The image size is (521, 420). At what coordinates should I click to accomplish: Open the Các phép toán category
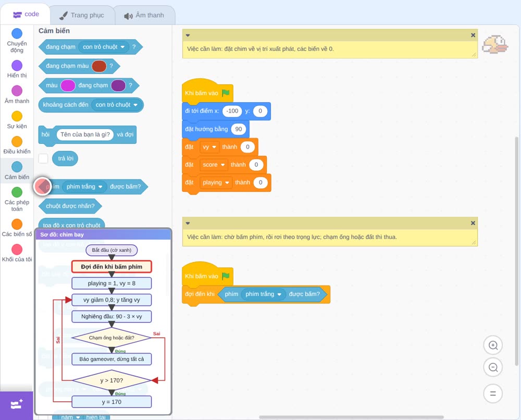click(x=17, y=200)
